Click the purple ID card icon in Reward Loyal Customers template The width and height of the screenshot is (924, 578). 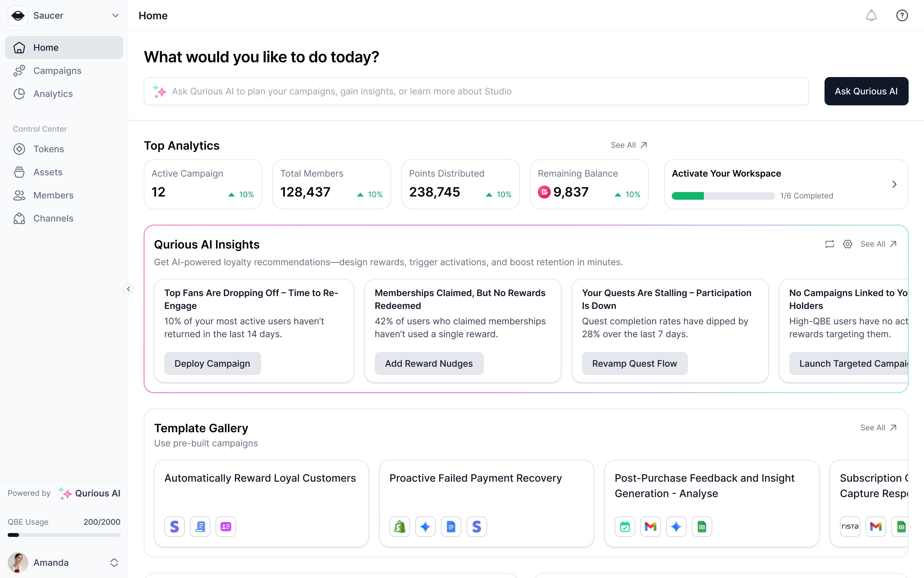pyautogui.click(x=226, y=527)
